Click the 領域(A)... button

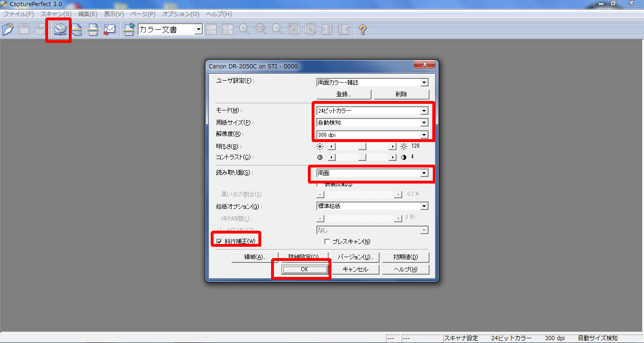255,258
